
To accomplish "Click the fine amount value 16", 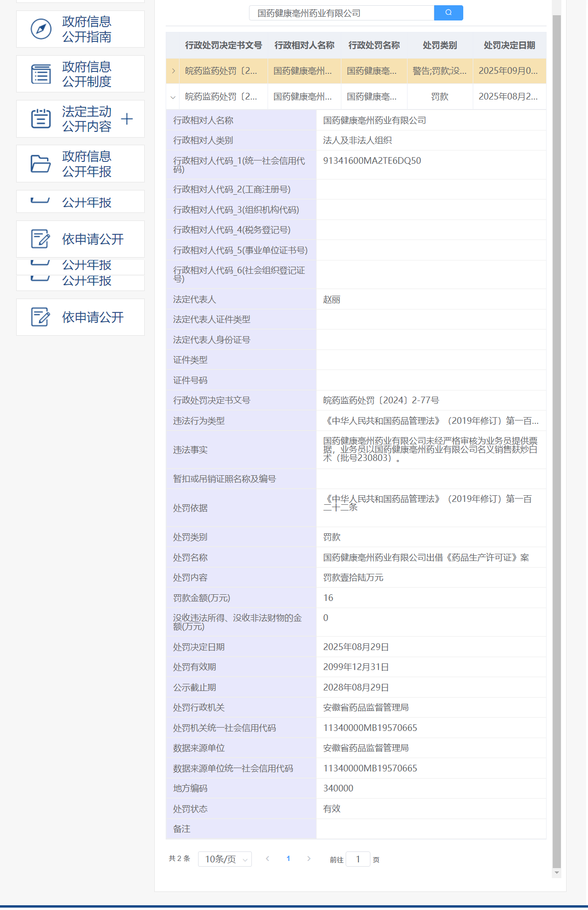I will [329, 598].
